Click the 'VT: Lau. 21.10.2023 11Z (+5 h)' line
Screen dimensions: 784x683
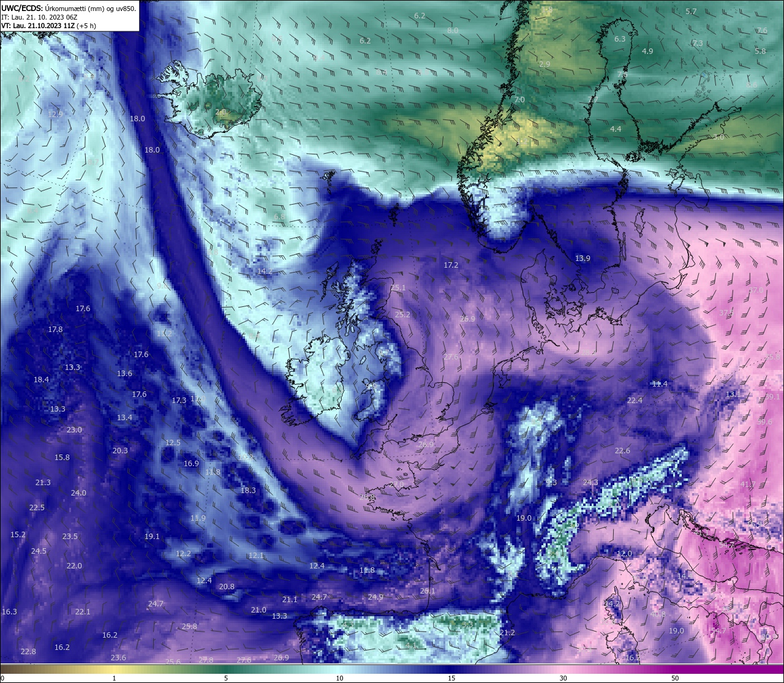[48, 26]
